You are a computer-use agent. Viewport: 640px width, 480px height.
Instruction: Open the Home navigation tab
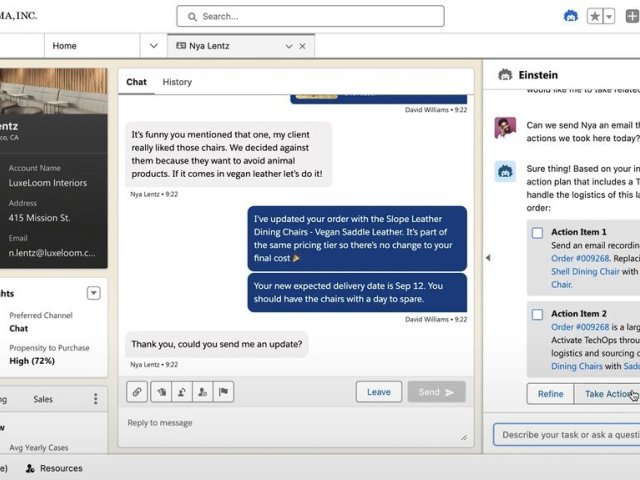[x=64, y=46]
